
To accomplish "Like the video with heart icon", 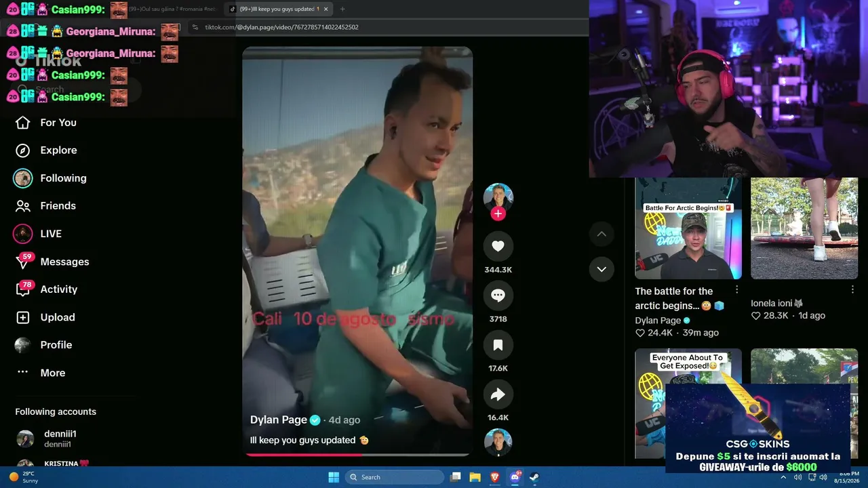I will tap(498, 246).
